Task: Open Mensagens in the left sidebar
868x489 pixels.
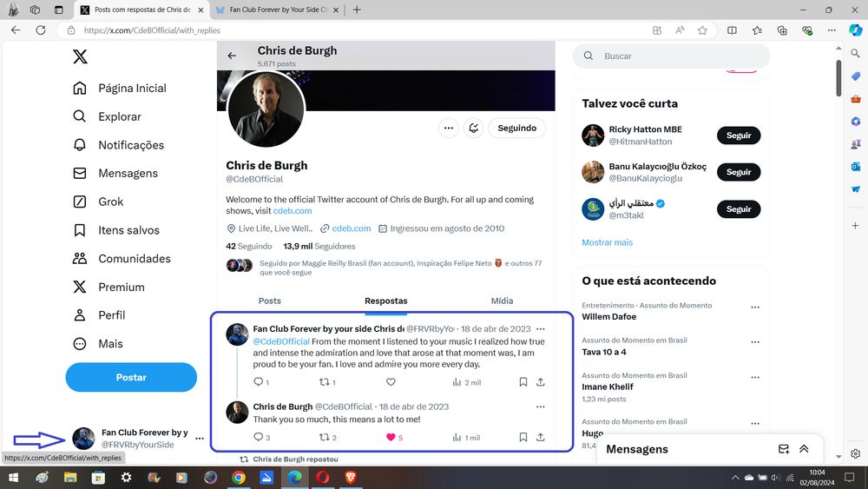Action: (x=115, y=174)
